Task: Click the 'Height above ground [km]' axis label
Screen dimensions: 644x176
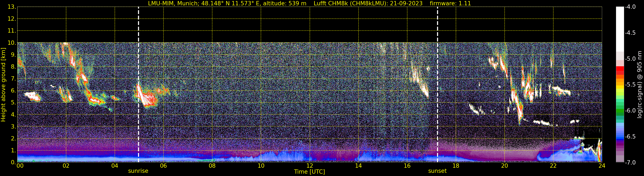Action: 3,85
